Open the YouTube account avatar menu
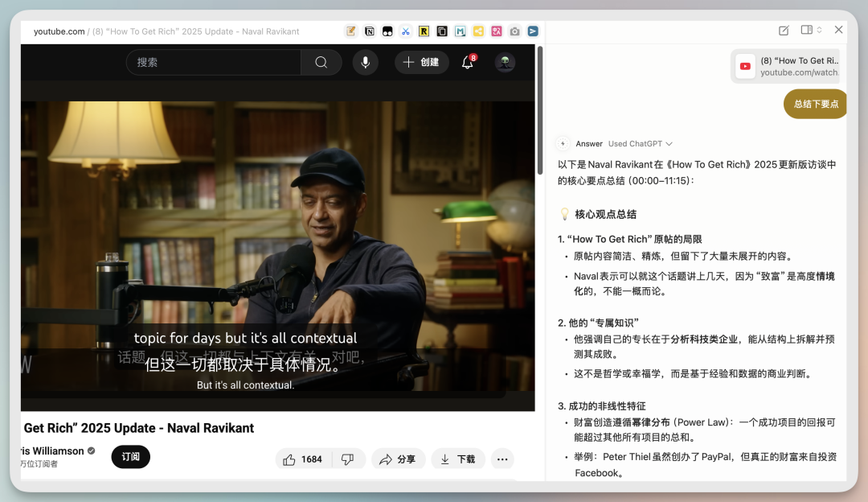The width and height of the screenshot is (868, 502). (x=505, y=63)
